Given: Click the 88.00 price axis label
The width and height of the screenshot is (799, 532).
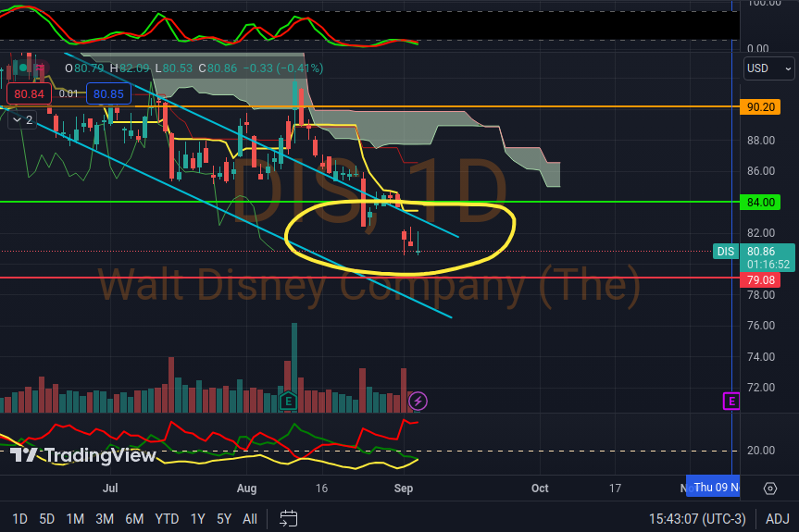Looking at the screenshot, I should [760, 141].
